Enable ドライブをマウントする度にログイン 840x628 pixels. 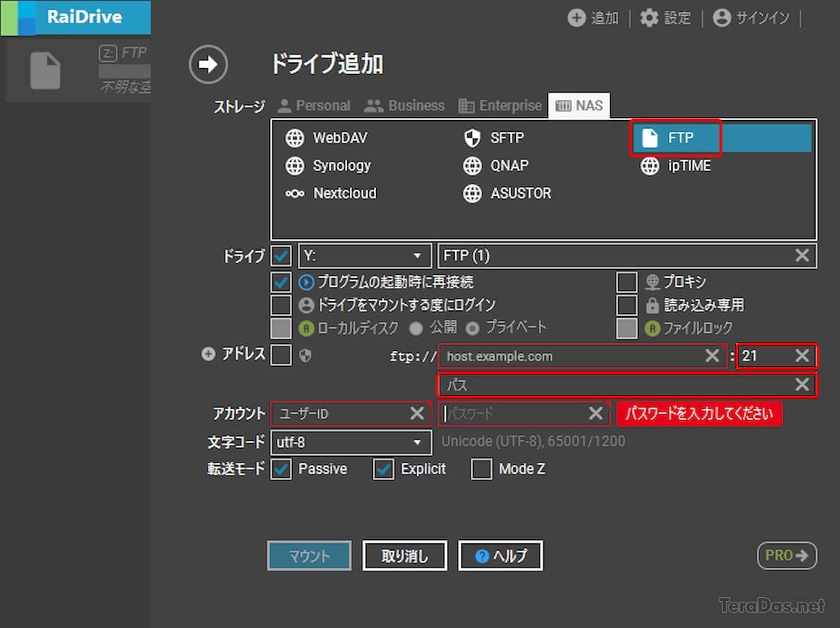point(281,305)
